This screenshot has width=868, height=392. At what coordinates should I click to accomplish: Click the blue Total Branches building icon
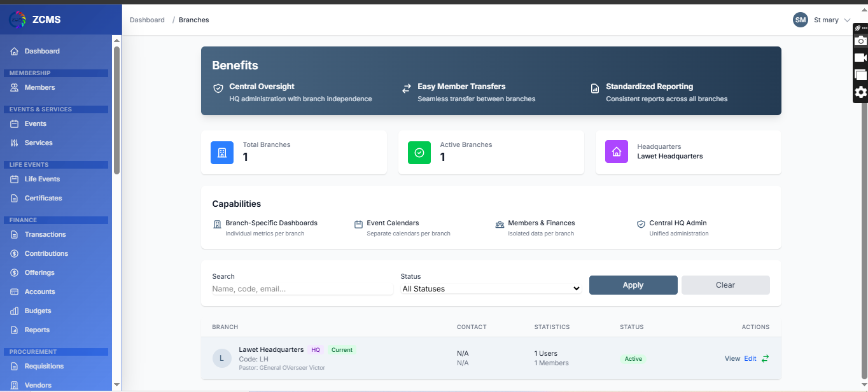click(222, 153)
